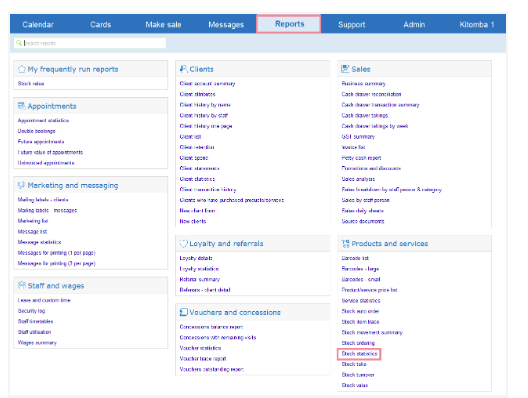Screen dimensions: 528x398
Task: Click the magnifier icon in search box
Action: 19,43
